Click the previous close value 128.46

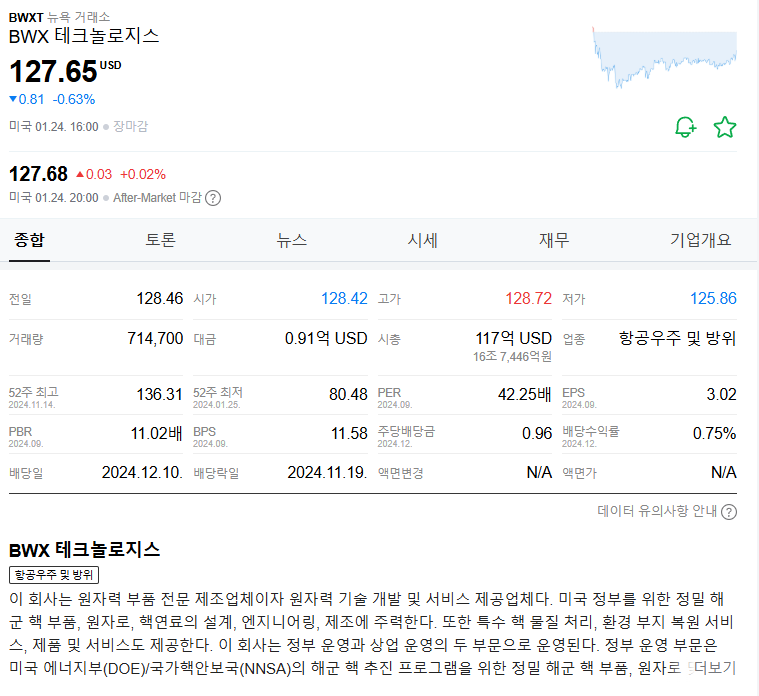(159, 299)
